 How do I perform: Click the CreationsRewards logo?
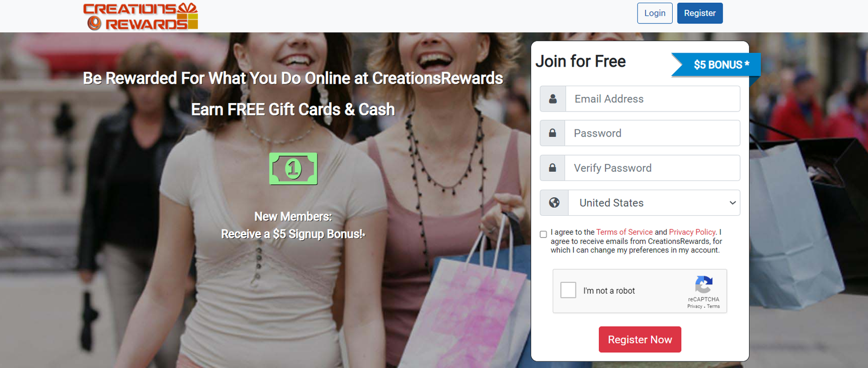click(x=141, y=16)
